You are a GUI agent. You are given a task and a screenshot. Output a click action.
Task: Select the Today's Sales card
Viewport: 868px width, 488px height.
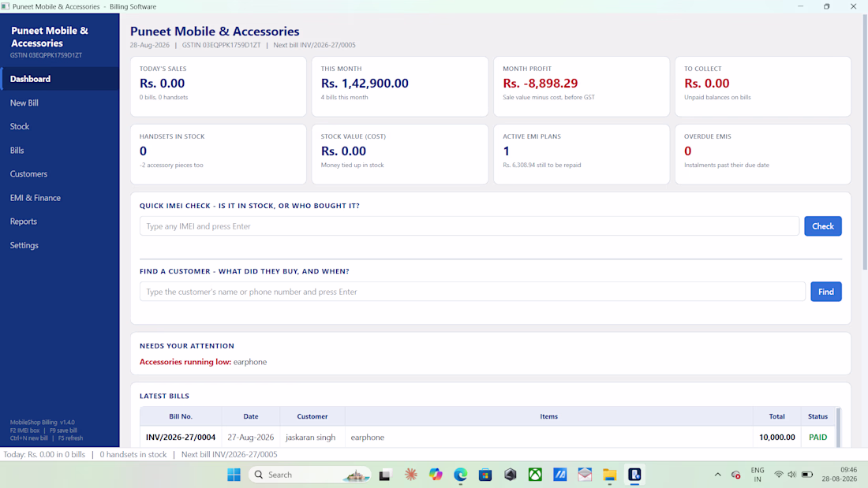218,86
